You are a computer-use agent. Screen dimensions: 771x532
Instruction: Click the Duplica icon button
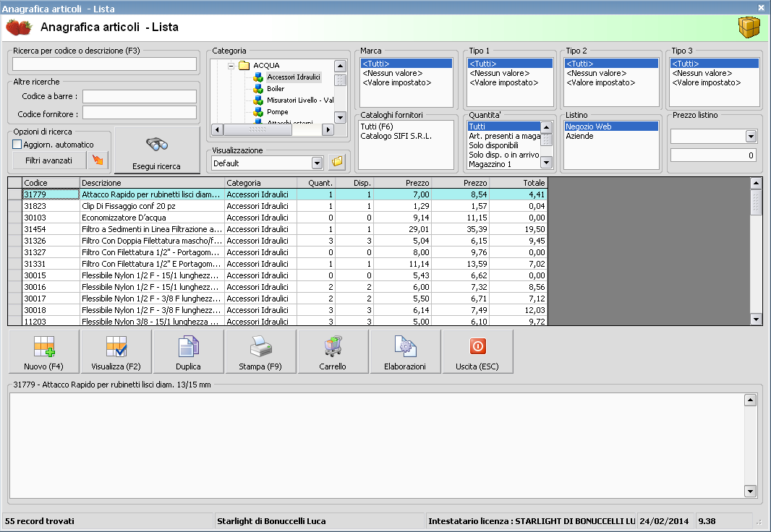click(x=188, y=352)
